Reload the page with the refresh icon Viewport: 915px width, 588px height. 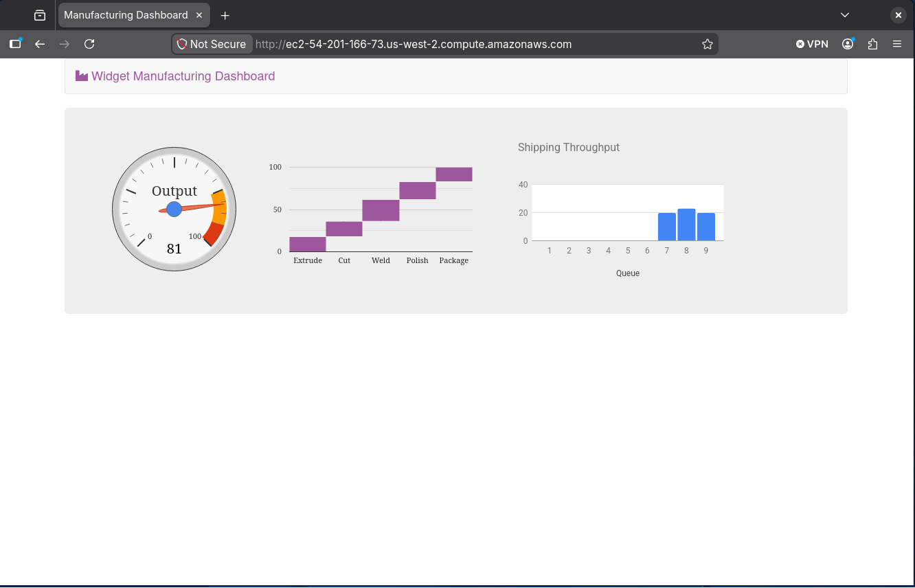pyautogui.click(x=89, y=44)
